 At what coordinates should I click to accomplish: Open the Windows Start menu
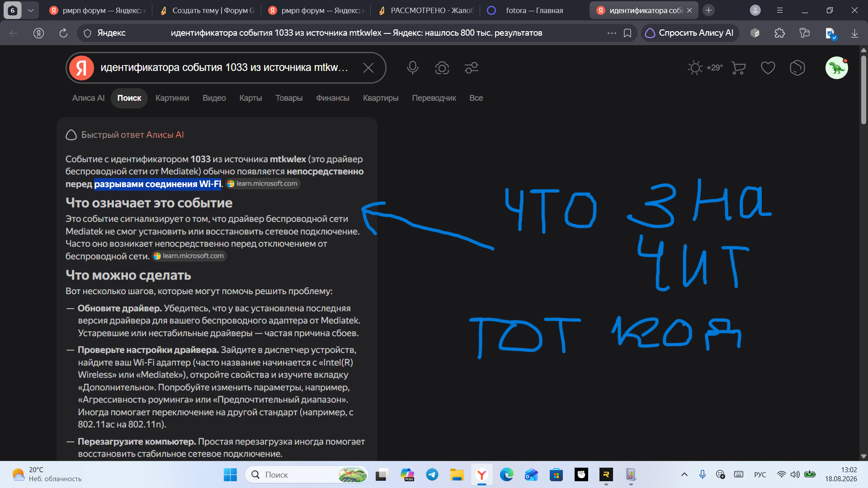(230, 475)
